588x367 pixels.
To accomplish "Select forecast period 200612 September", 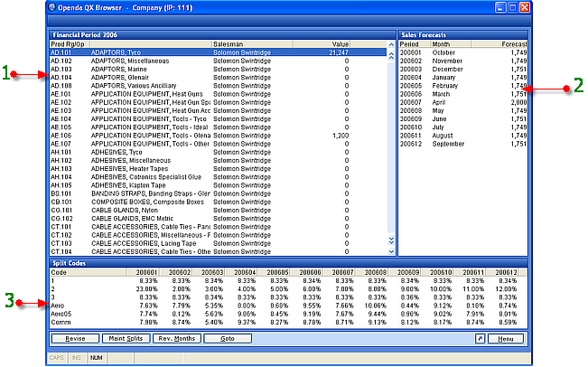I will tap(463, 144).
